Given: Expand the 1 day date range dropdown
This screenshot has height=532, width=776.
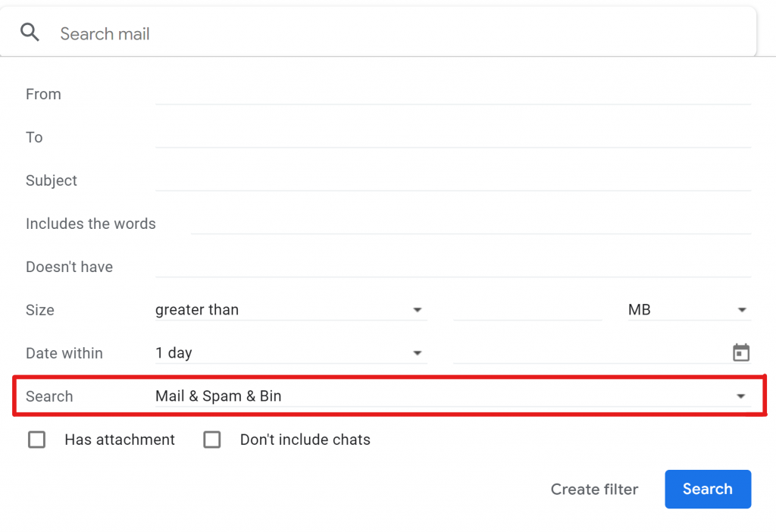Looking at the screenshot, I should coord(291,353).
